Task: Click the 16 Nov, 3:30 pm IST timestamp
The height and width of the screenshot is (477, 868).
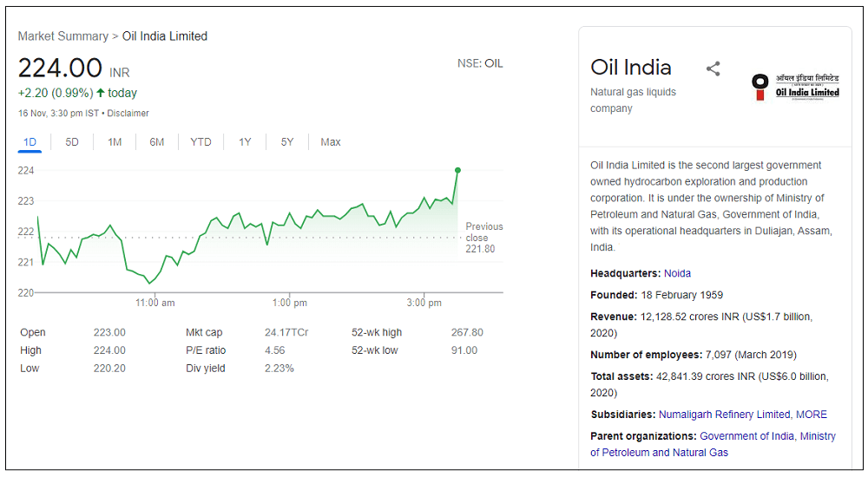Action: 58,113
